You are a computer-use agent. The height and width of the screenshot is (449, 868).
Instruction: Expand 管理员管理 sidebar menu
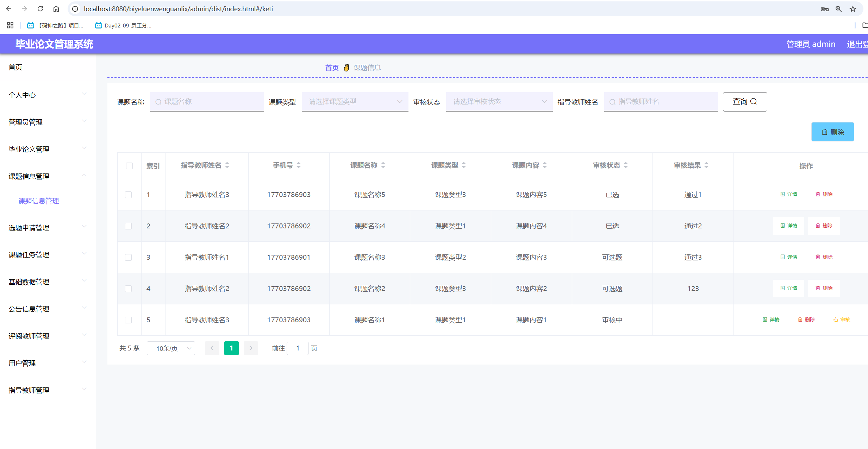click(48, 122)
